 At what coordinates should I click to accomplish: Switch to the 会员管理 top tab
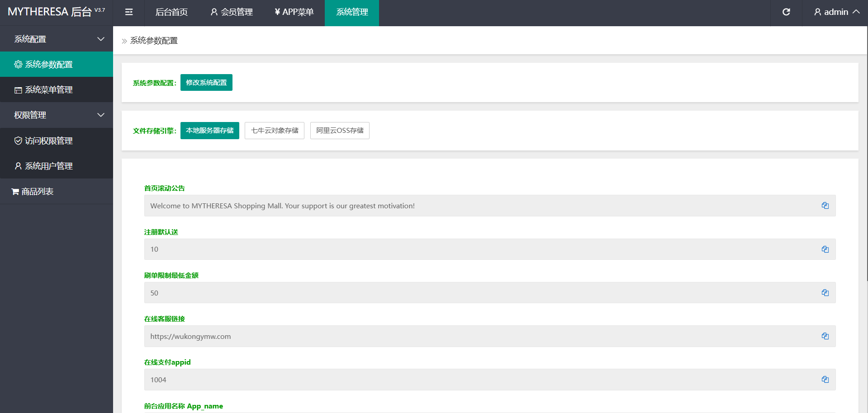(x=232, y=12)
